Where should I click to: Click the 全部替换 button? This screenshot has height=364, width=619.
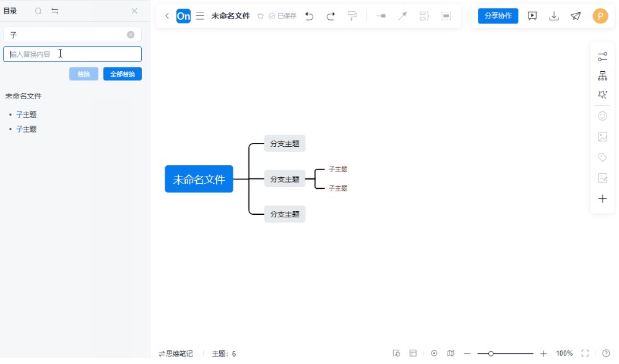pos(123,74)
